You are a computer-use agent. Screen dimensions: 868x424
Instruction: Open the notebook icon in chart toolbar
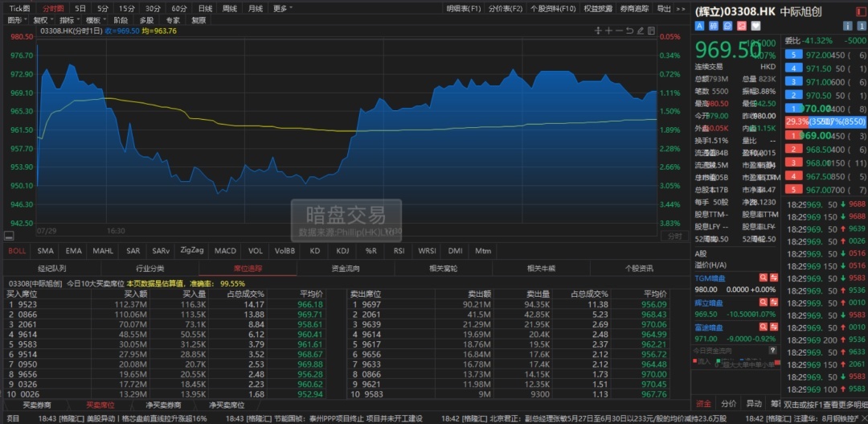tap(651, 31)
